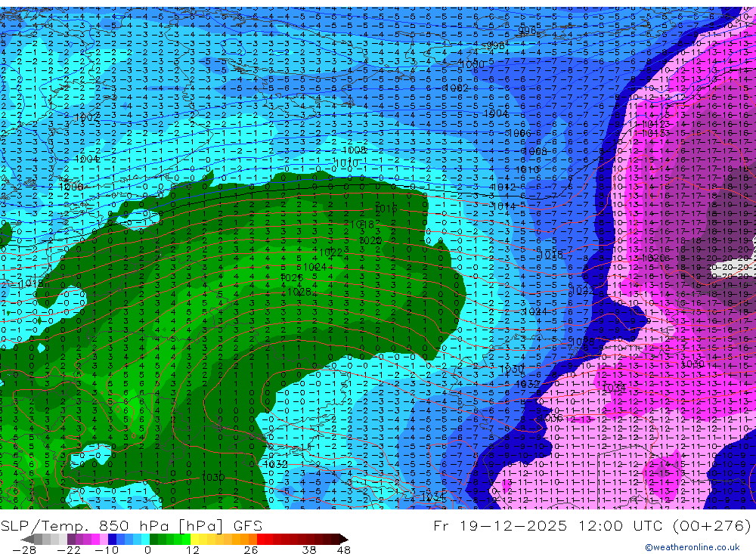Click the '1016' isobar label
Image resolution: width=756 pixels, height=554 pixels.
click(386, 209)
